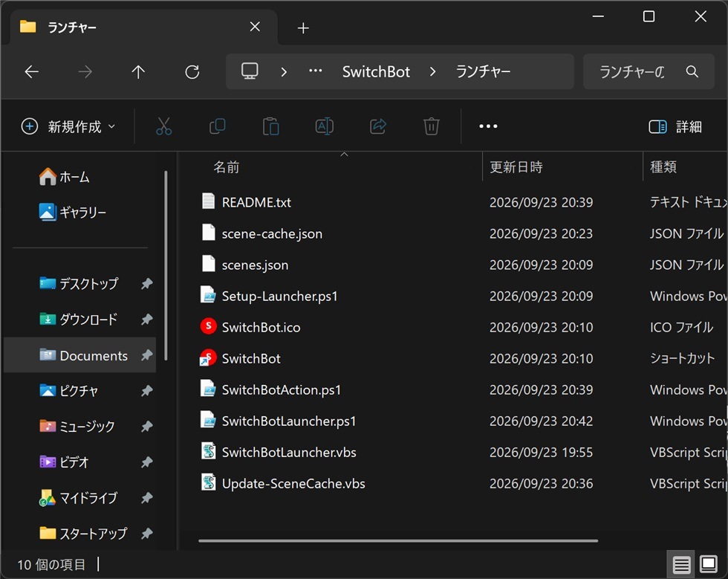
Task: Expand chevron after the PC icon
Action: 284,71
